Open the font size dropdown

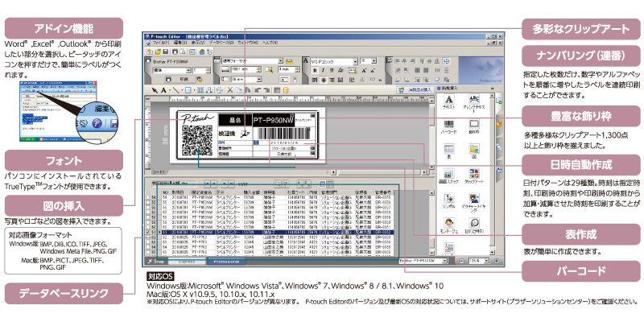[374, 61]
